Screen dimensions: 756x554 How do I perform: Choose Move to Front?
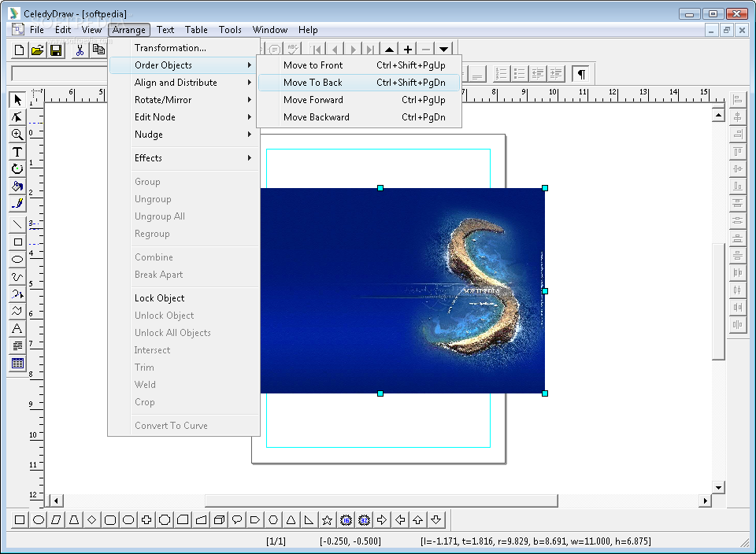359,65
